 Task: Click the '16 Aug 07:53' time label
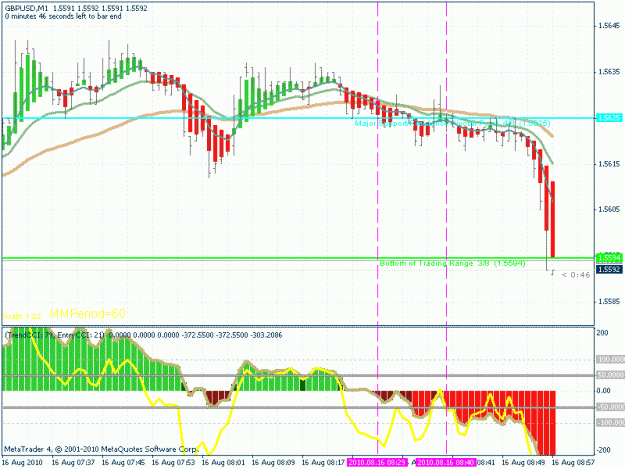(x=173, y=463)
